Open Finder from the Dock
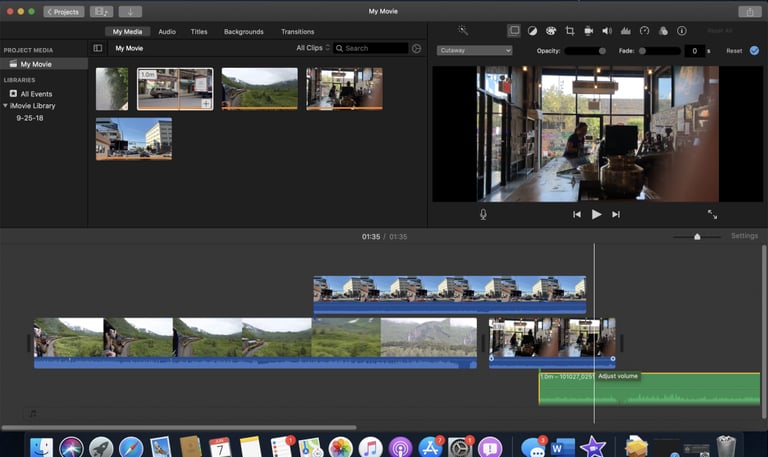The width and height of the screenshot is (768, 457). click(41, 447)
